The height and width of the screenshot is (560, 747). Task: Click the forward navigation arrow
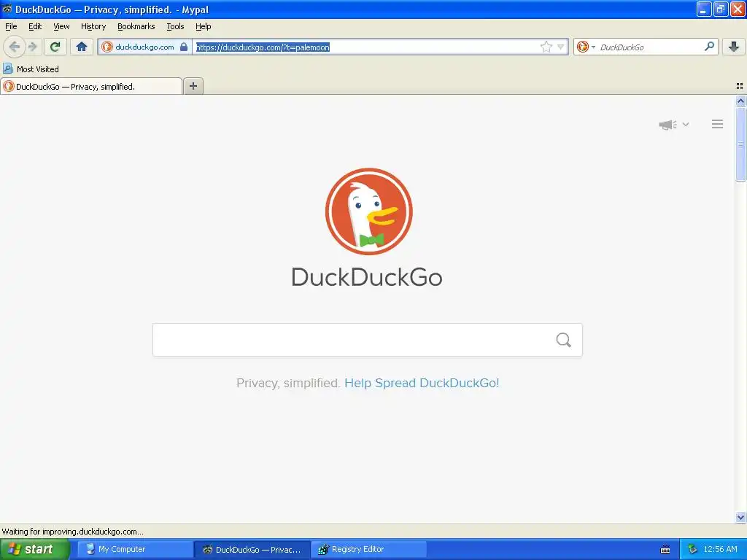(x=32, y=47)
